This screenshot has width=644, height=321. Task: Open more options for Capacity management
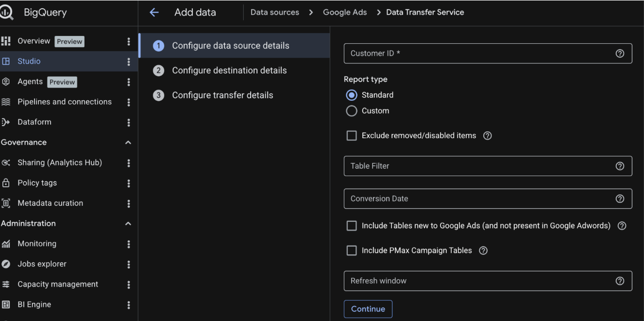[129, 285]
